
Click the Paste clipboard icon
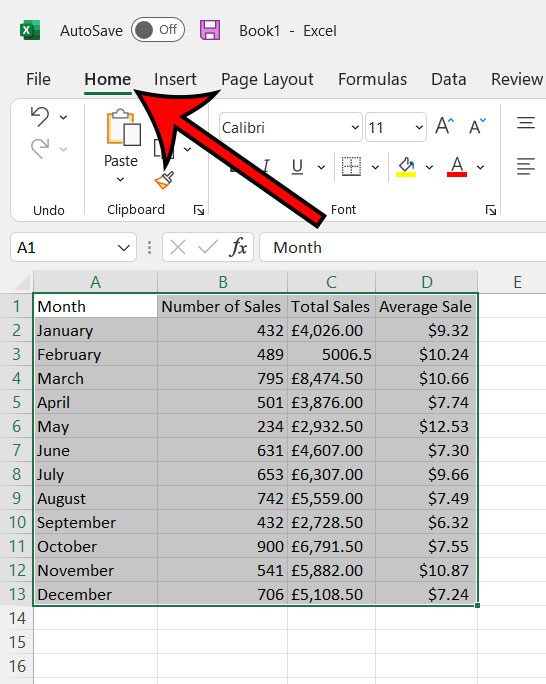pyautogui.click(x=123, y=127)
